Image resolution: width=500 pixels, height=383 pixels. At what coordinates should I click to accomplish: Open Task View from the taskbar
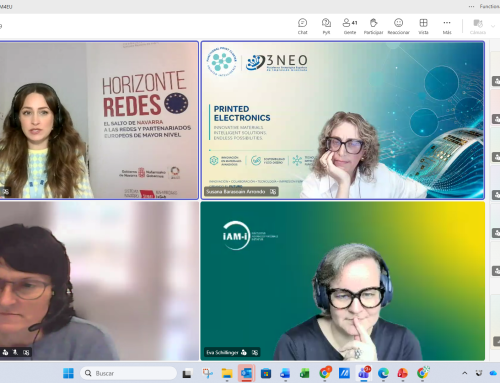187,373
